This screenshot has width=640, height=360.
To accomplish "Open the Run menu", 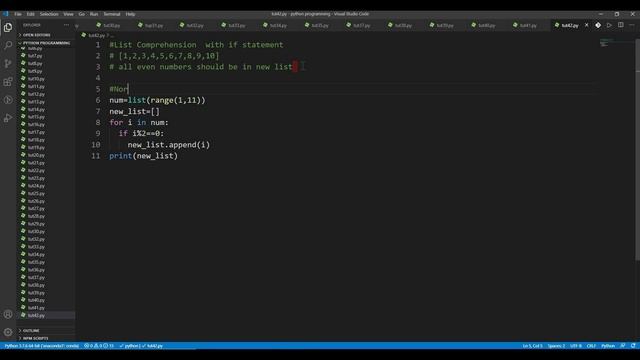I will click(x=94, y=14).
